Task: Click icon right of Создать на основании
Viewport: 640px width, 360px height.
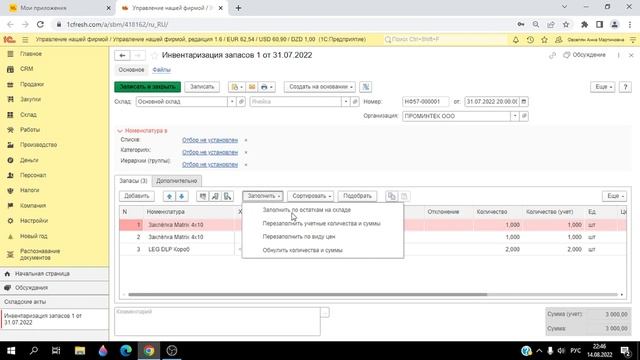Action: (366, 87)
